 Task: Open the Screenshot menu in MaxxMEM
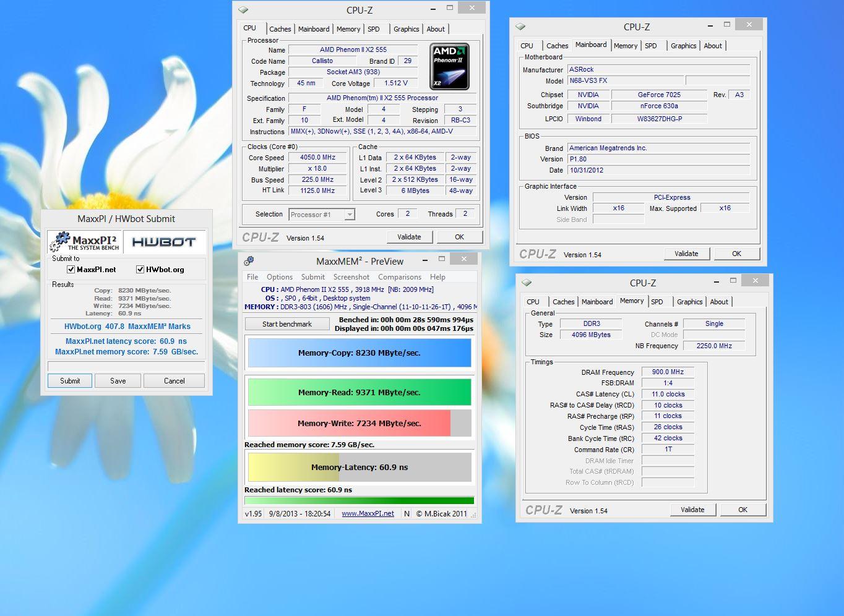click(351, 277)
